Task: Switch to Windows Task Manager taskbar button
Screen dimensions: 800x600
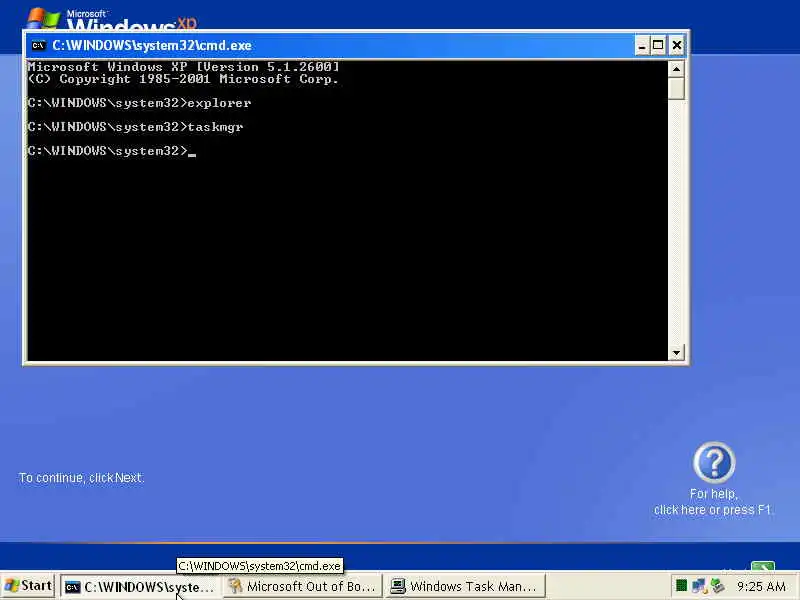Action: (x=464, y=587)
